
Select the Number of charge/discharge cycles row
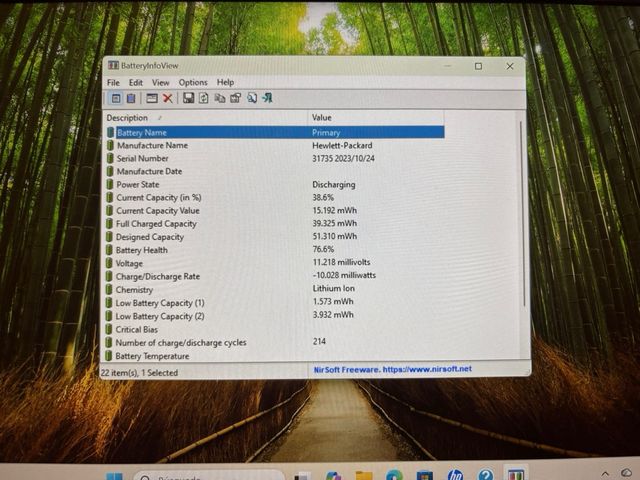[x=275, y=342]
